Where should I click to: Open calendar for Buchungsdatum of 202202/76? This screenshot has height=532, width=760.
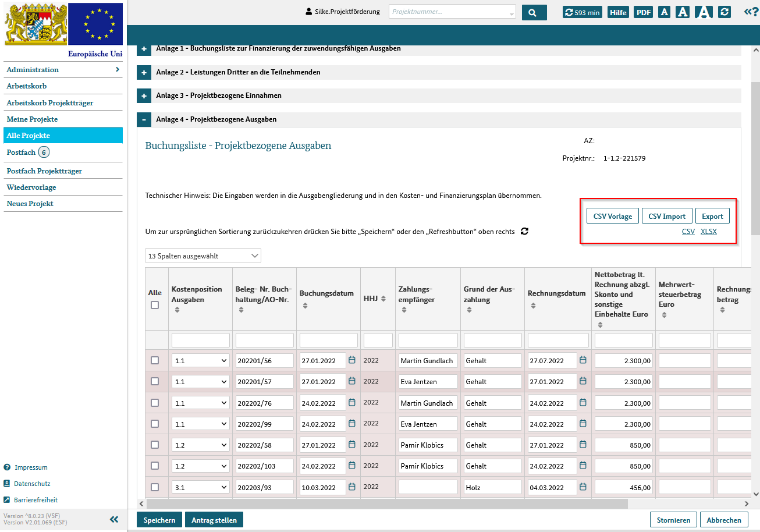tap(352, 403)
